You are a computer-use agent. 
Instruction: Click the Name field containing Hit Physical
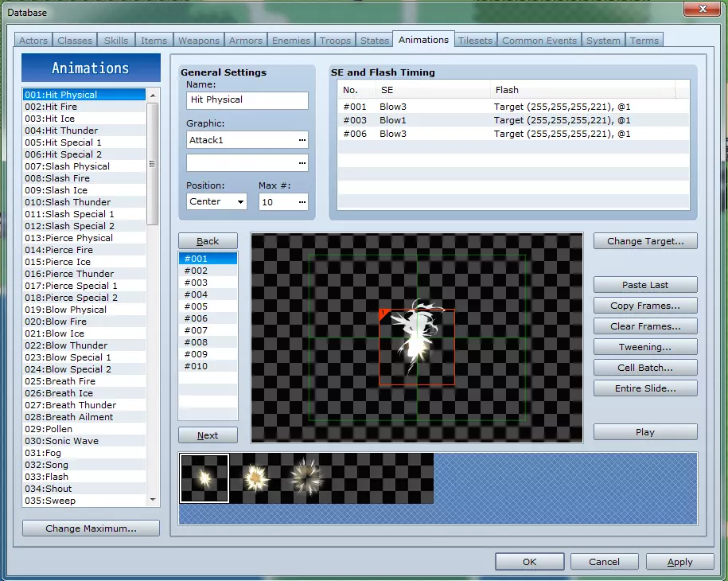(247, 100)
